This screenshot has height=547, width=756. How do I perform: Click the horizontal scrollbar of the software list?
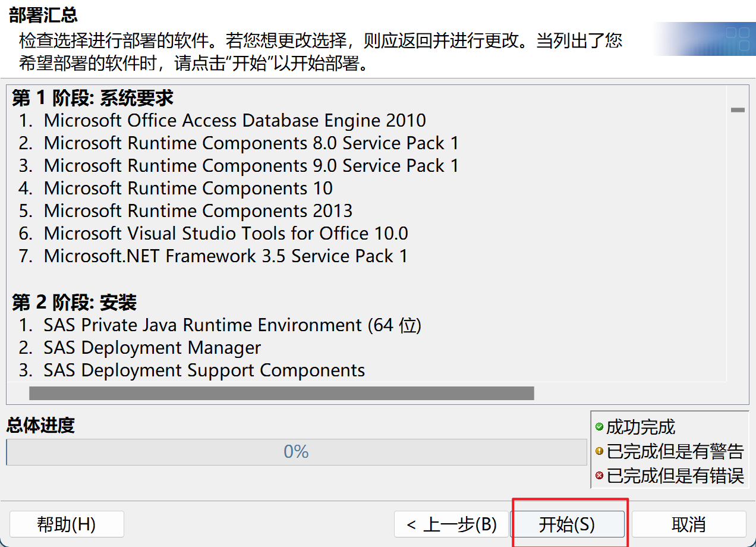[282, 393]
